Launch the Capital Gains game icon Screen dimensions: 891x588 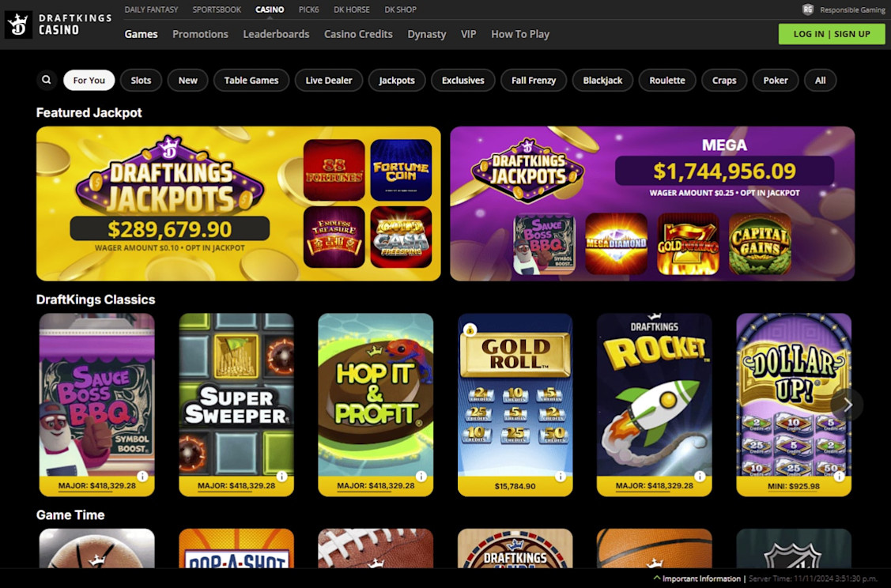[x=760, y=243]
